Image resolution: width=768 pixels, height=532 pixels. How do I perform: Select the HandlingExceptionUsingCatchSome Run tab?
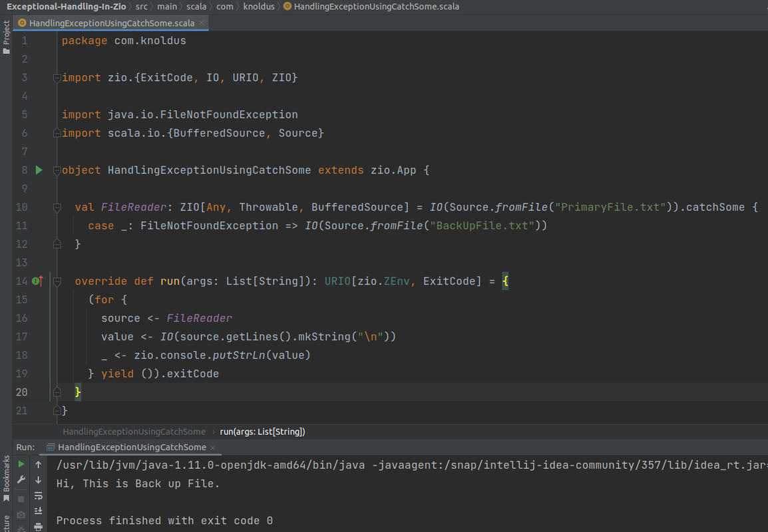pos(131,447)
